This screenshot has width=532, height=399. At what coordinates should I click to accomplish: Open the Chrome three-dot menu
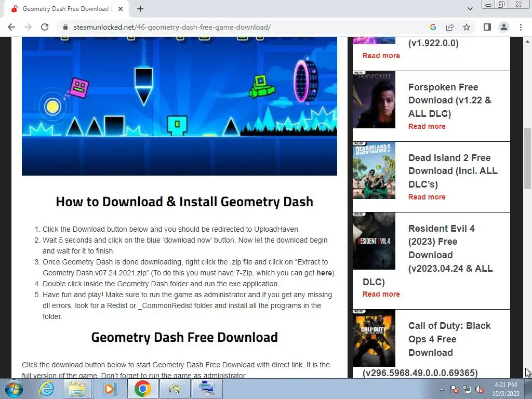click(521, 27)
